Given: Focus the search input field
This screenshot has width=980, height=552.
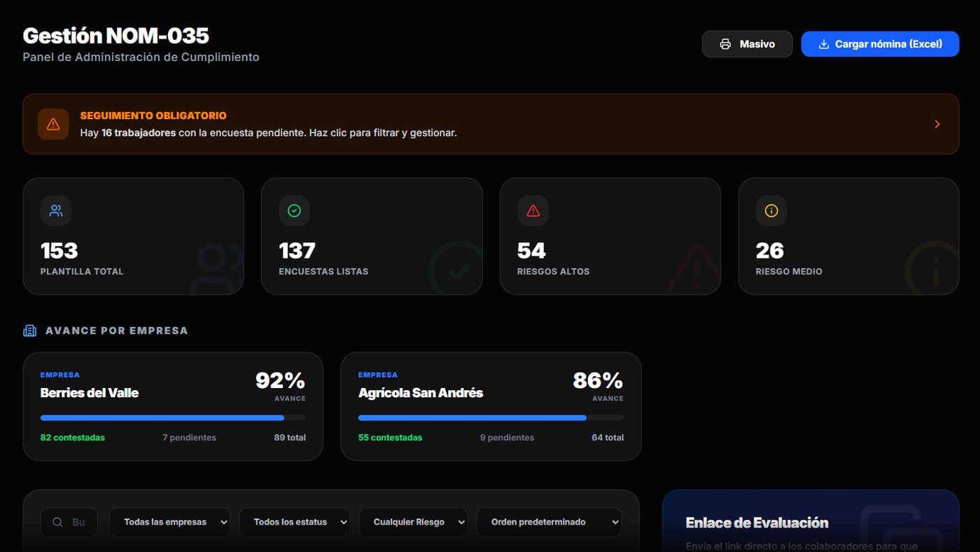Looking at the screenshot, I should coord(69,522).
